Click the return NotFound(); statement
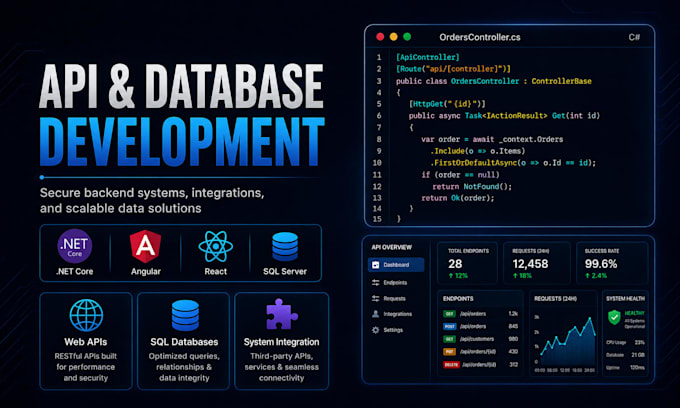Viewport: 680px width, 408px height. pos(472,186)
